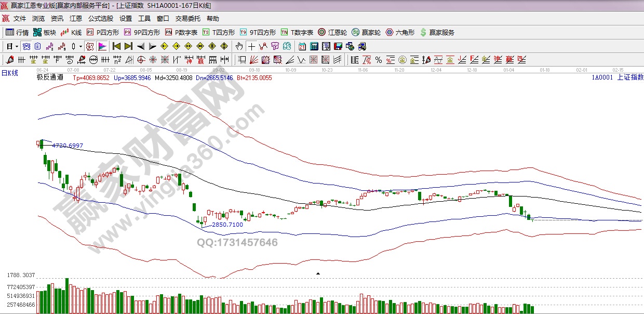Select the hand pan tool
The image size is (644, 314).
click(239, 46)
